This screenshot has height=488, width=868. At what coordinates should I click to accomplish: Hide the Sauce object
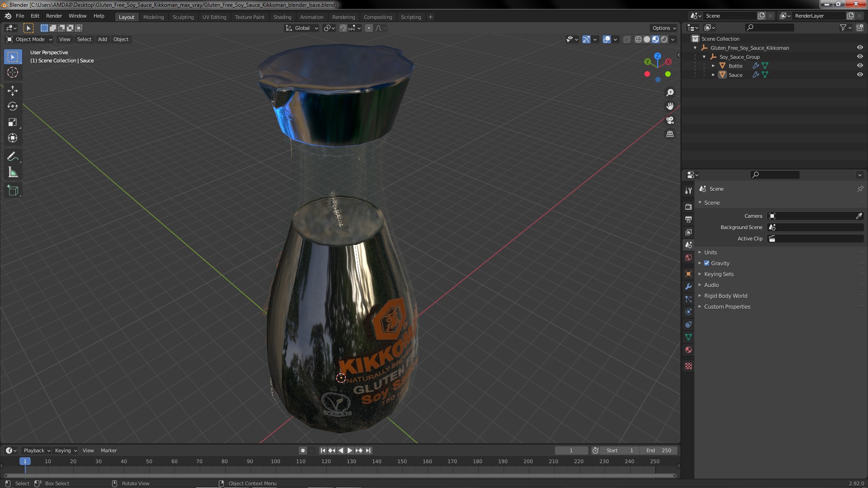(x=860, y=75)
